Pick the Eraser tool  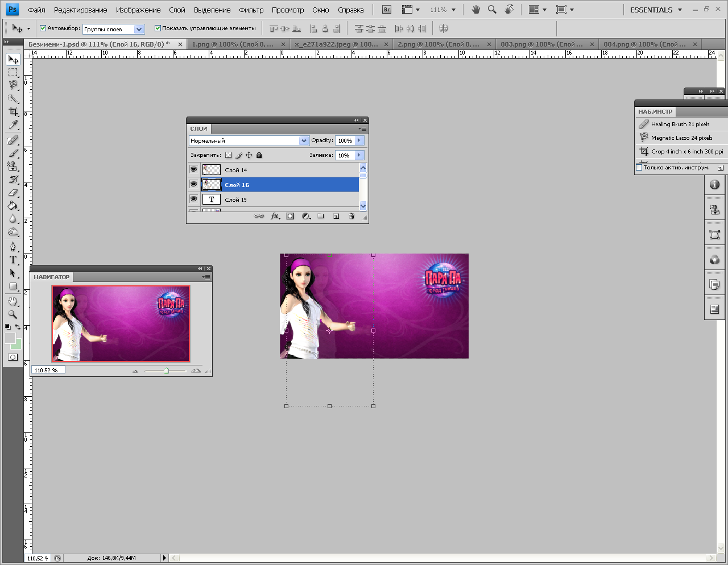[x=13, y=193]
